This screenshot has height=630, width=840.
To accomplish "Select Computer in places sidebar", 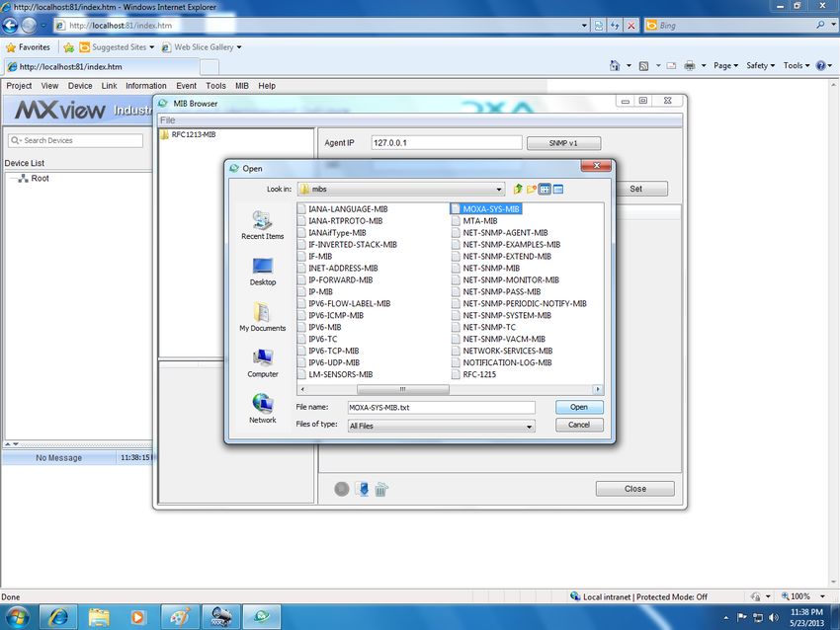I will click(x=263, y=363).
